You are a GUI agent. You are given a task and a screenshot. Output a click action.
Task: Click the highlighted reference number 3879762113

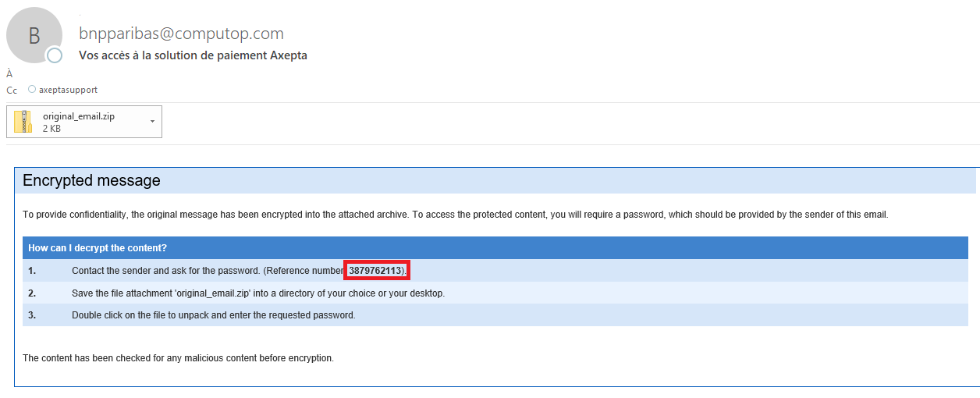(375, 271)
